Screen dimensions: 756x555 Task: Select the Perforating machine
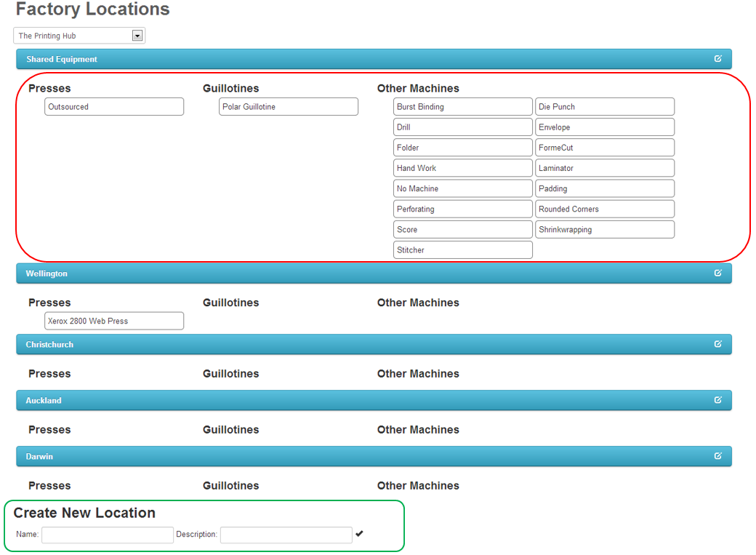coord(463,209)
